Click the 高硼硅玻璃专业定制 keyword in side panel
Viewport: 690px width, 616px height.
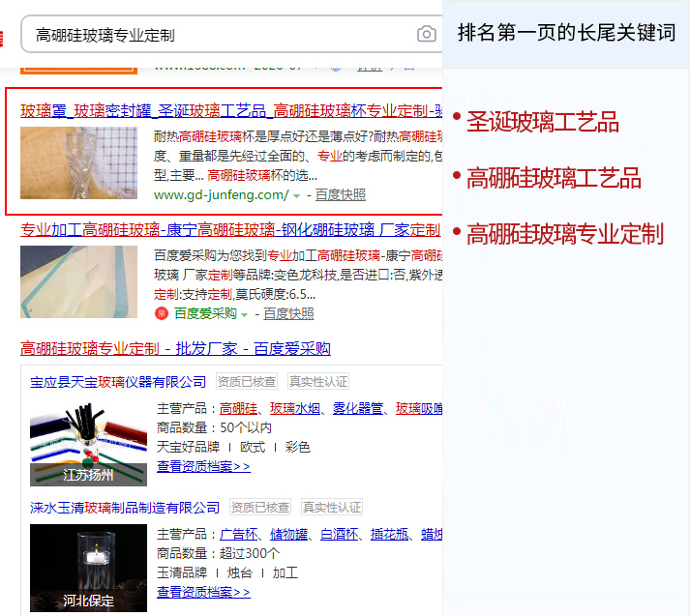pyautogui.click(x=564, y=234)
